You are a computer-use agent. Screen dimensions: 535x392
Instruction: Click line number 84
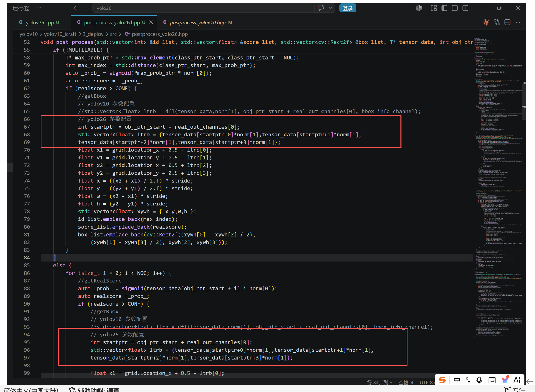tap(27, 258)
